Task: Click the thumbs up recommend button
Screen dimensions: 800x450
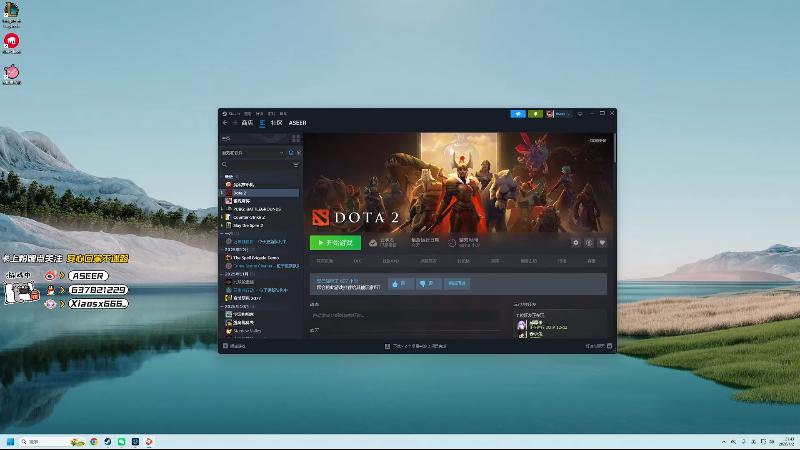Action: pos(401,284)
